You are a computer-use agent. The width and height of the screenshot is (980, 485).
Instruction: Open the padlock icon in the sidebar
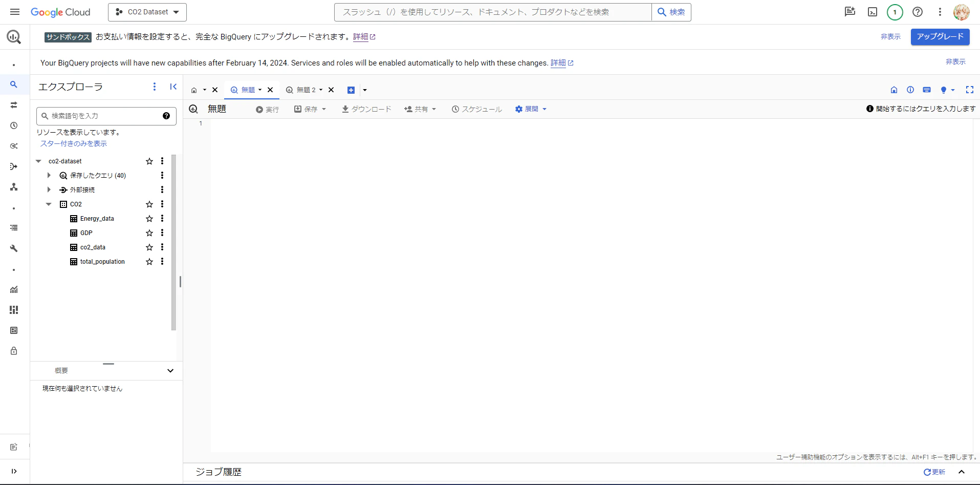click(x=14, y=351)
